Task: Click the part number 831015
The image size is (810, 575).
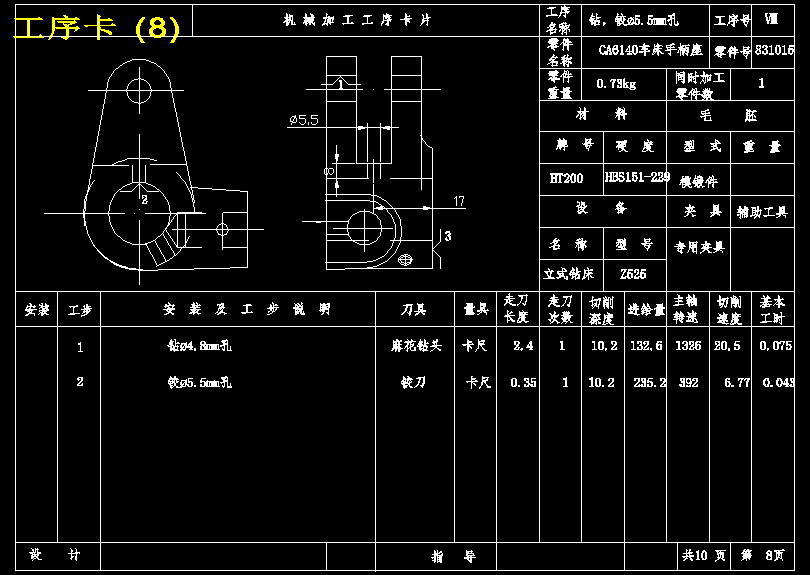Action: pos(774,50)
